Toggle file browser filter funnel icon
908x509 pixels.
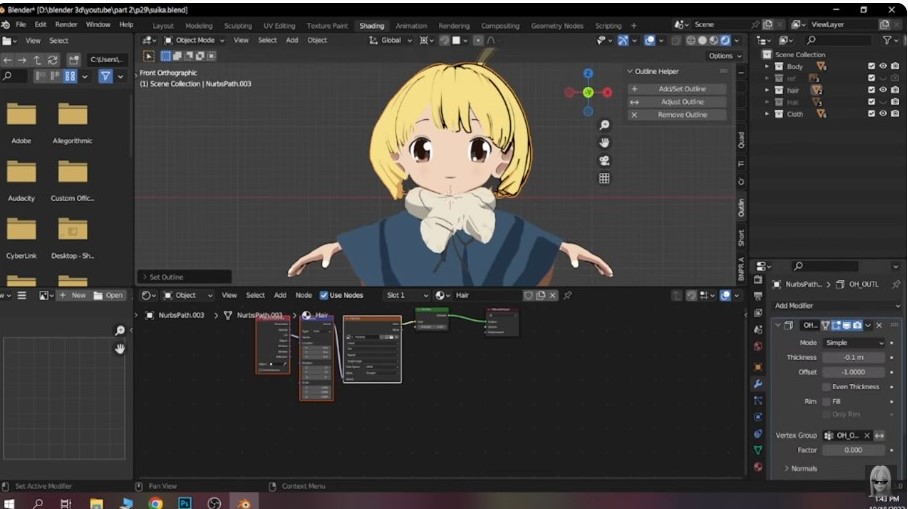[x=105, y=76]
